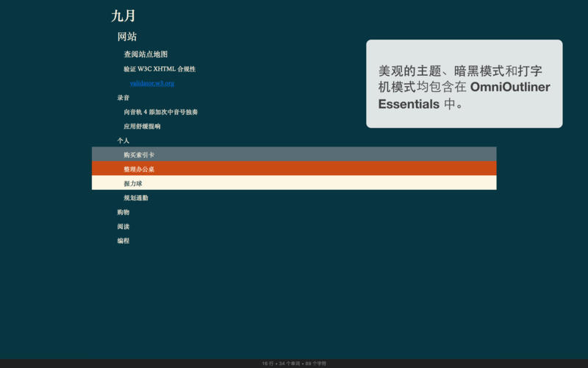This screenshot has width=588, height=368.
Task: Click the orange 整理办公桌 row
Action: click(x=139, y=169)
